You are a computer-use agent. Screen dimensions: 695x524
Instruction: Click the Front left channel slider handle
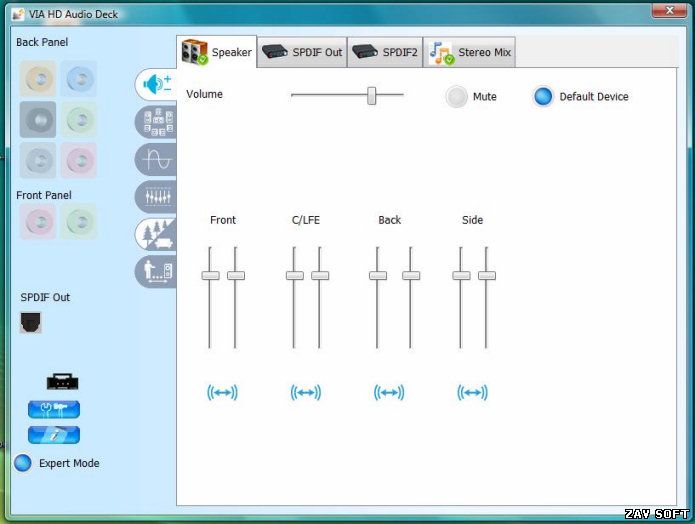(211, 275)
